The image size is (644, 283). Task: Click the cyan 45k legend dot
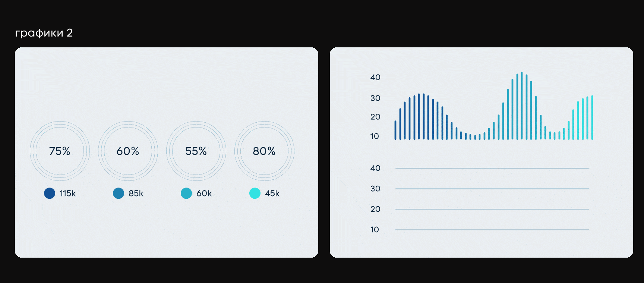tap(255, 193)
